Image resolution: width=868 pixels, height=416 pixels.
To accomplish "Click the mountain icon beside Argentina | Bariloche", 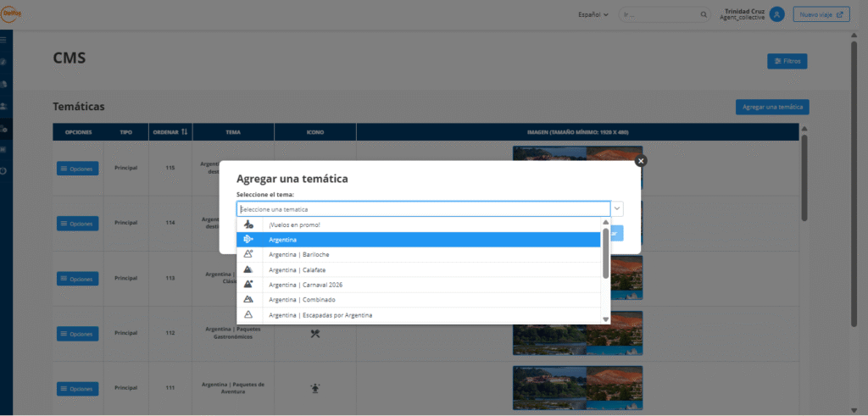I will tap(248, 254).
